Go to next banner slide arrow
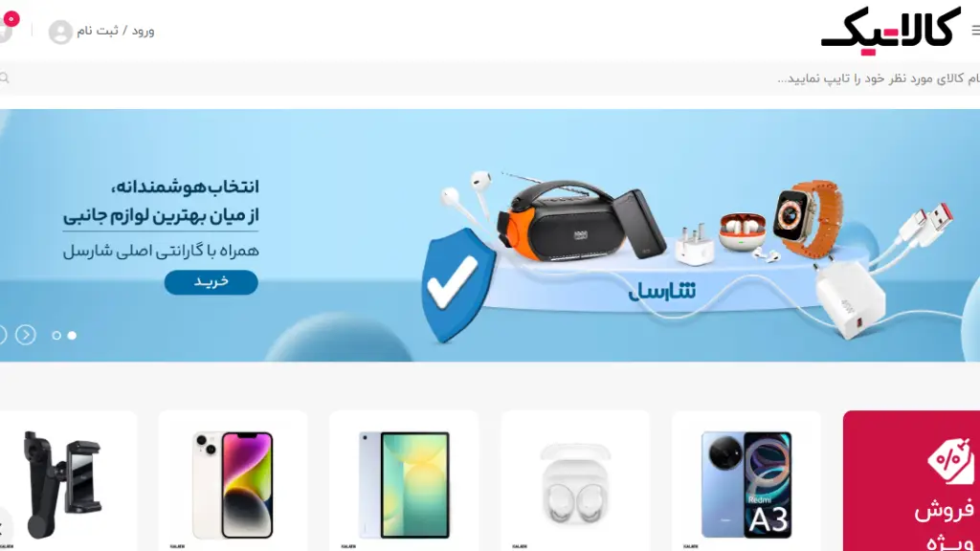980x551 pixels. tap(26, 336)
